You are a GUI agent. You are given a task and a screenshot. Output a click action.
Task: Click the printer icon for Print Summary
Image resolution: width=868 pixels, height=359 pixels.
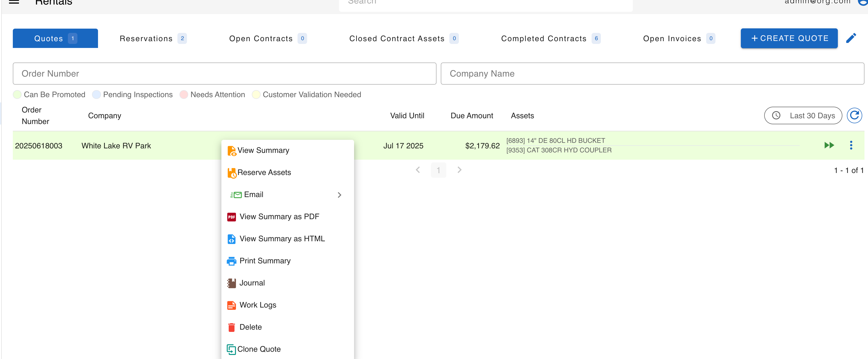pyautogui.click(x=231, y=261)
